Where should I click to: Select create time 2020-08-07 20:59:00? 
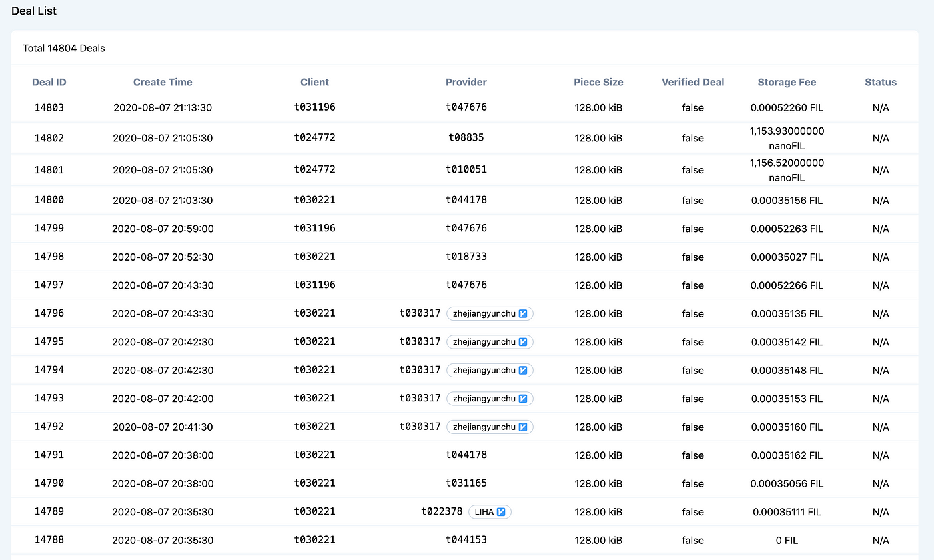163,228
